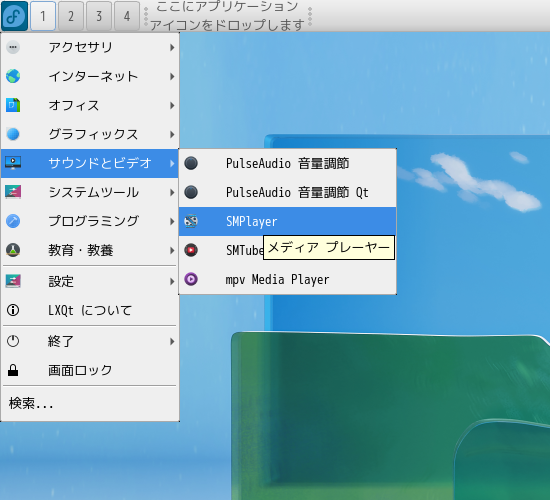Expand the インターネット submenu arrow
The width and height of the screenshot is (550, 500).
[x=172, y=76]
